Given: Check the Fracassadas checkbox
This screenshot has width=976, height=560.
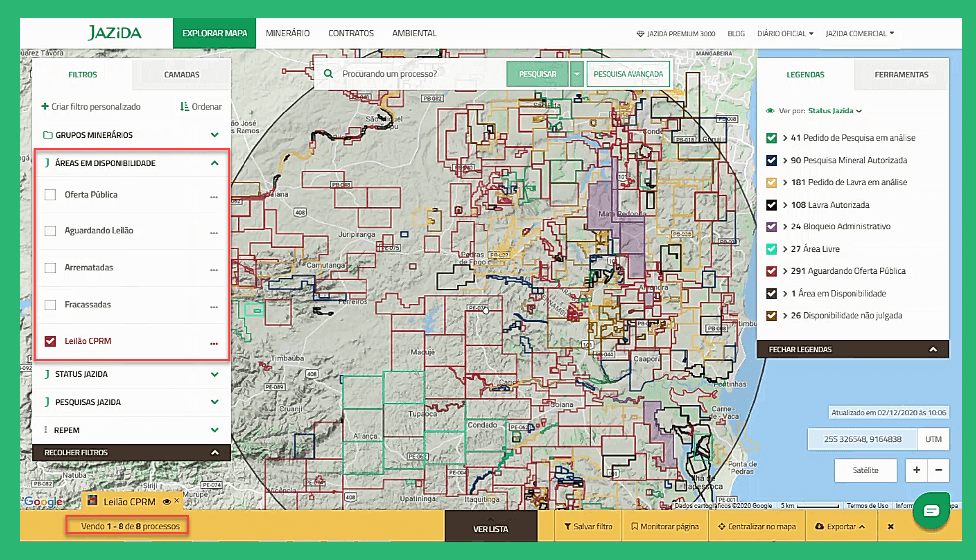Looking at the screenshot, I should pos(50,305).
